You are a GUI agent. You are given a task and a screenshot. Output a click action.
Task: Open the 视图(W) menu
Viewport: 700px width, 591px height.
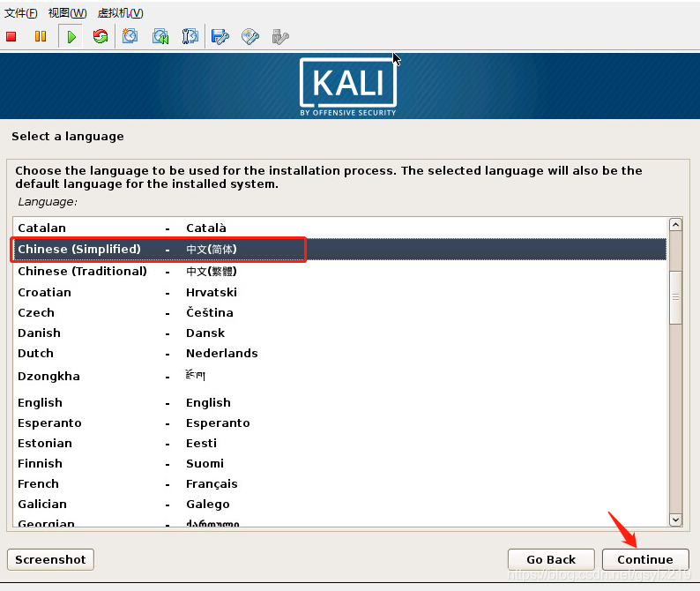point(67,13)
